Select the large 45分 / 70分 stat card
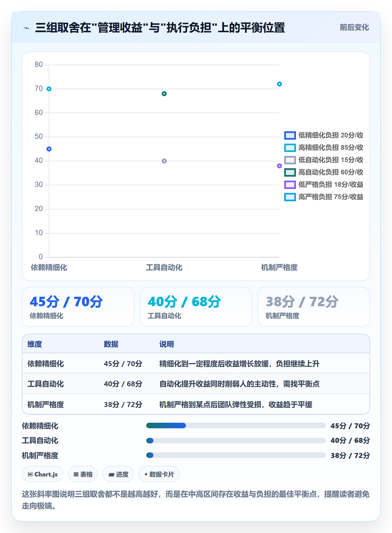 coord(78,307)
